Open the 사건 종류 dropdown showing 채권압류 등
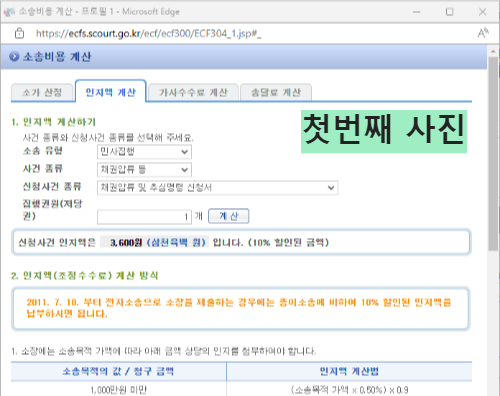Screen dimensions: 500x396 [144, 169]
